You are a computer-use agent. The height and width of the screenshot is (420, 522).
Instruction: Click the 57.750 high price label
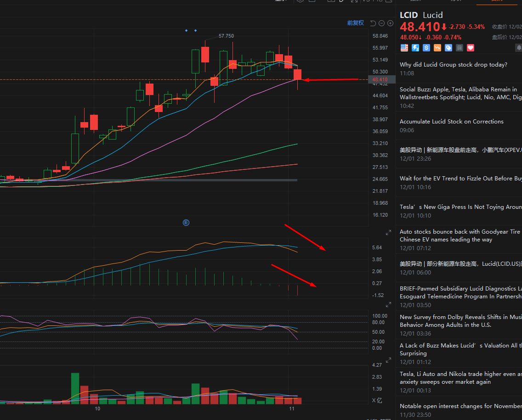pyautogui.click(x=226, y=36)
